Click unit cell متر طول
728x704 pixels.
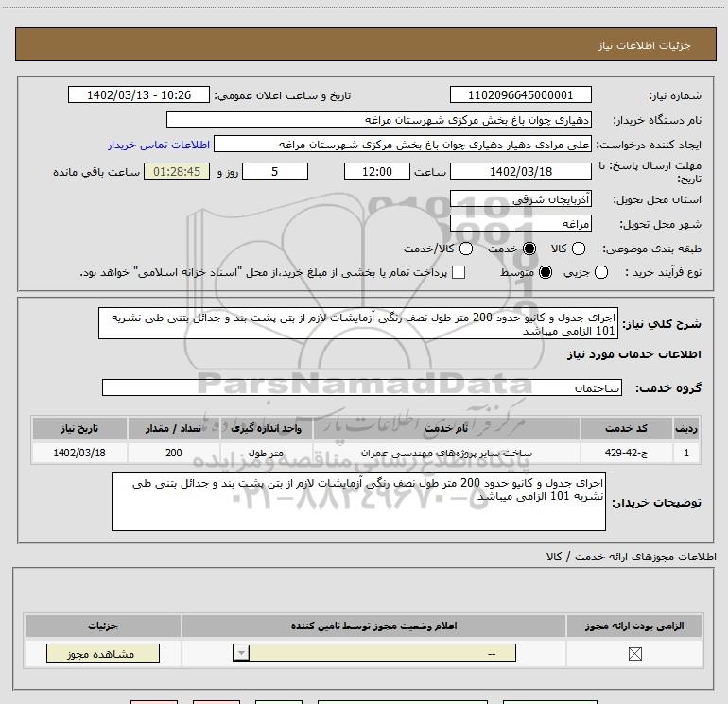266,453
